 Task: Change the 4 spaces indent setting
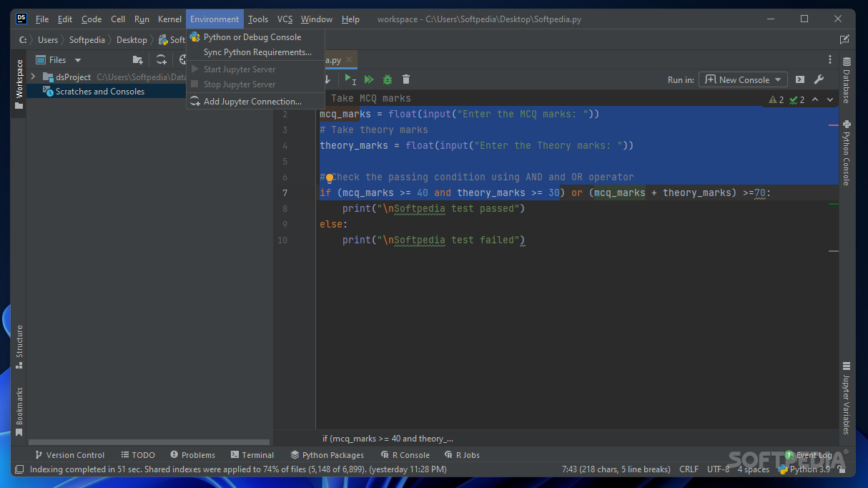pos(754,469)
